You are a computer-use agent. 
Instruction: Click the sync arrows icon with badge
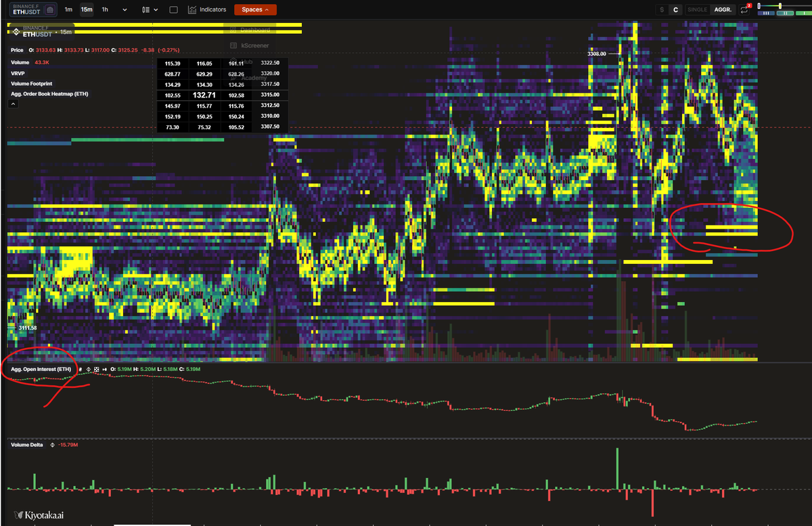(746, 9)
